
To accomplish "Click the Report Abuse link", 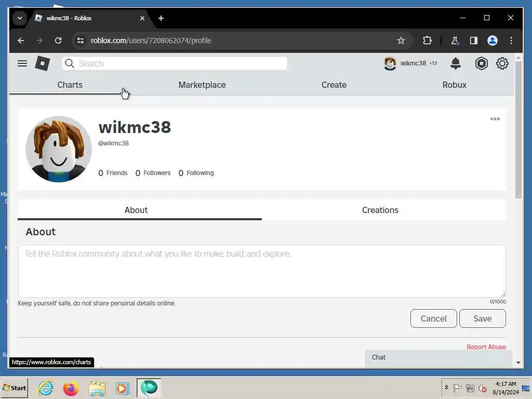I will (x=486, y=347).
